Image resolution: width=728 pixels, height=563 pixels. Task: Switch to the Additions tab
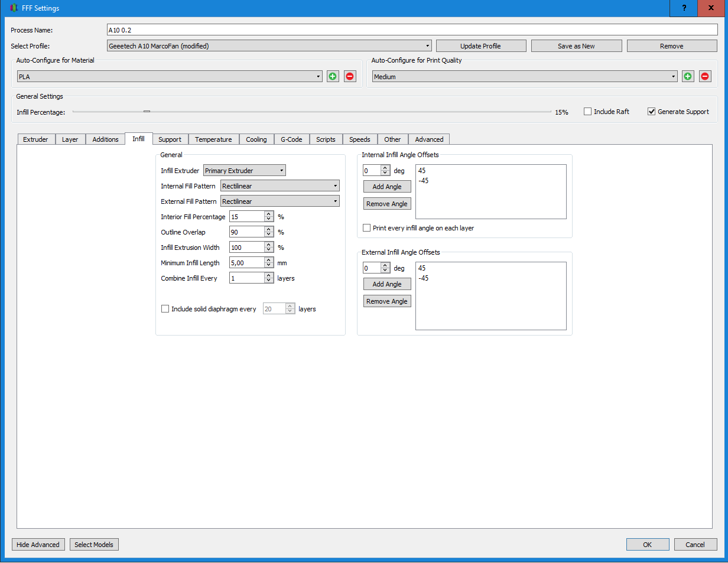coord(106,139)
